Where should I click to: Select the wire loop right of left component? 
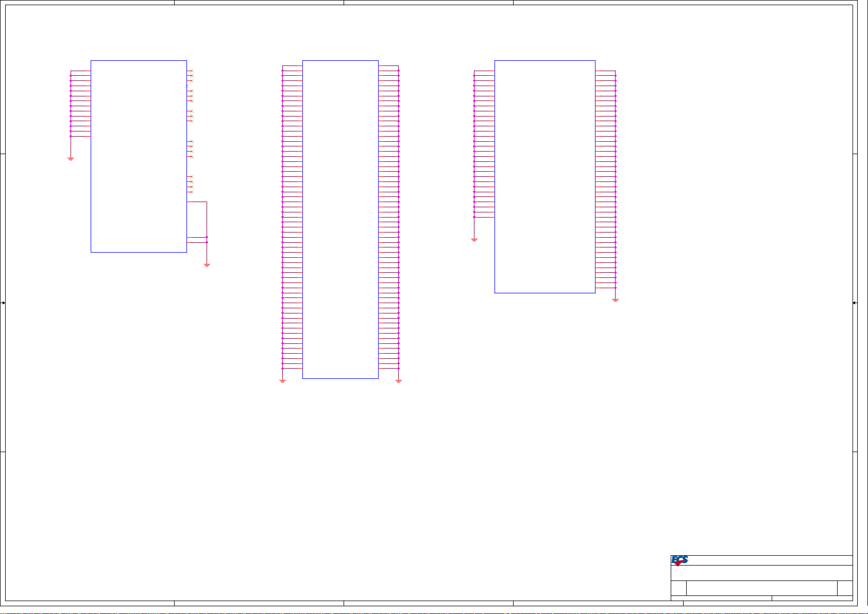point(207,217)
